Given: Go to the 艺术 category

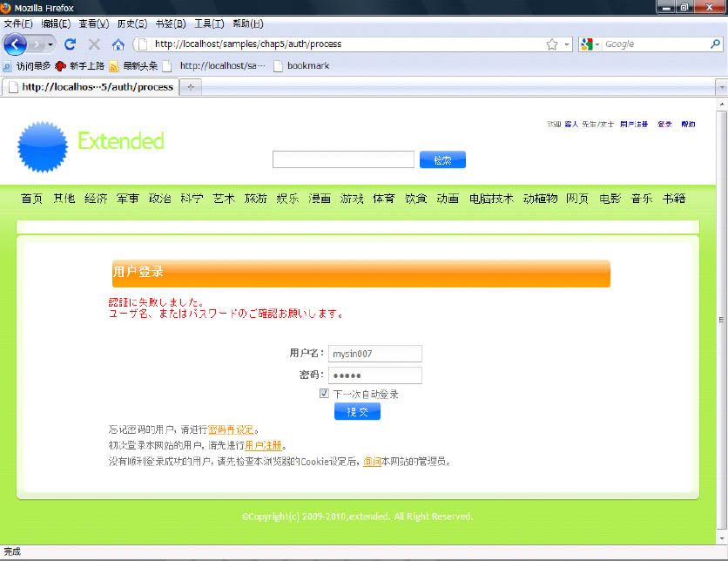Looking at the screenshot, I should pos(224,199).
